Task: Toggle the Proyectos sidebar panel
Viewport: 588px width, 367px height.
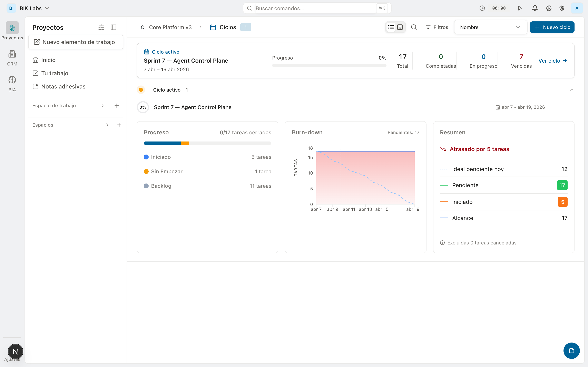Action: tap(114, 27)
